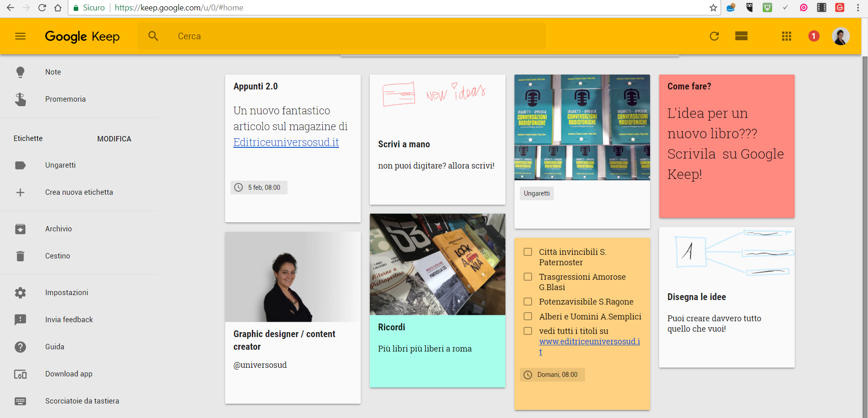Reload the browser page

tap(42, 8)
